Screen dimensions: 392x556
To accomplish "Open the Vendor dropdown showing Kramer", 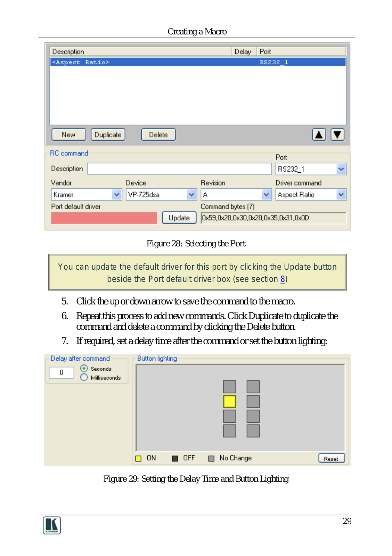I will tap(86, 195).
